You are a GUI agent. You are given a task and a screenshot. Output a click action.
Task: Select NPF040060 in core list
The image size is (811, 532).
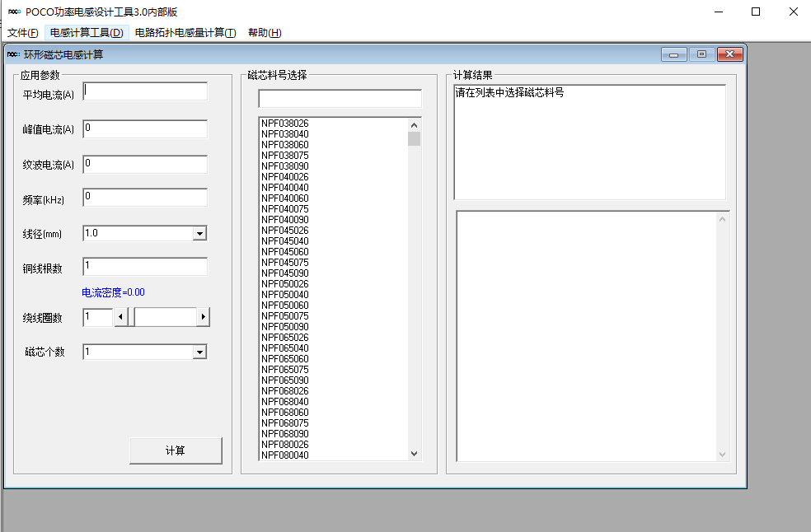[x=334, y=198]
